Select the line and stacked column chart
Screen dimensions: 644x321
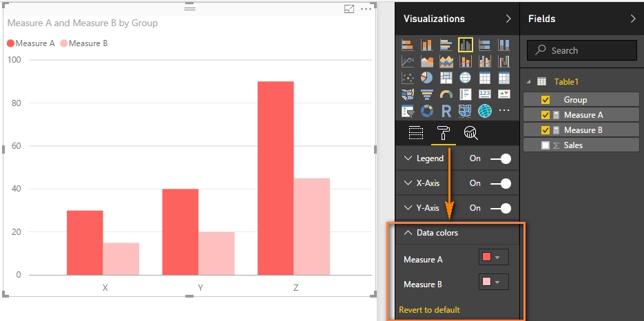pyautogui.click(x=466, y=61)
